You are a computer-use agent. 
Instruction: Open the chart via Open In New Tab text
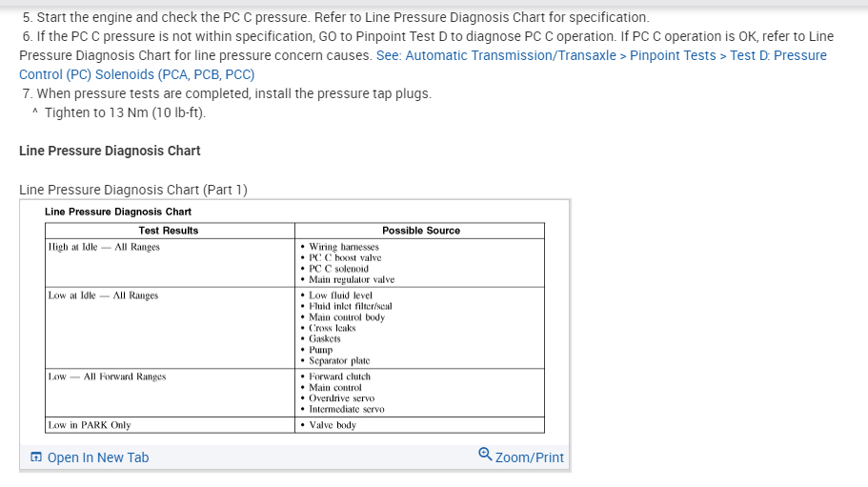(x=97, y=457)
